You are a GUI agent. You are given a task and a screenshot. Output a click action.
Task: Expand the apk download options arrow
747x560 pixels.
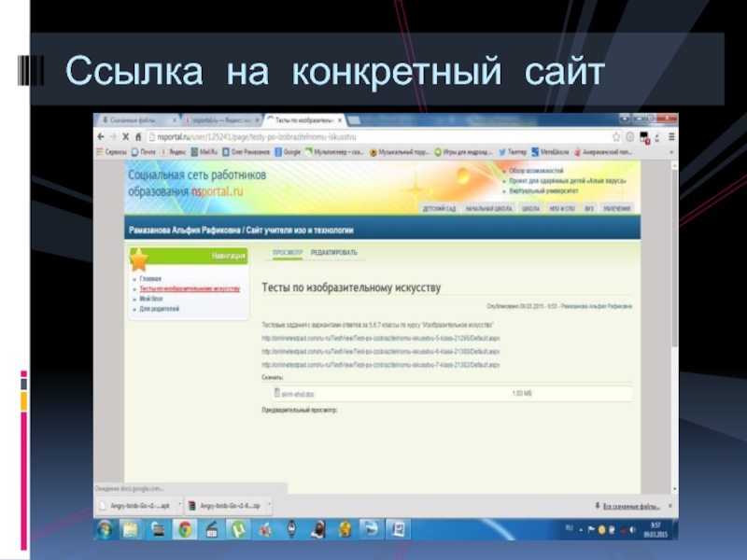pyautogui.click(x=179, y=504)
